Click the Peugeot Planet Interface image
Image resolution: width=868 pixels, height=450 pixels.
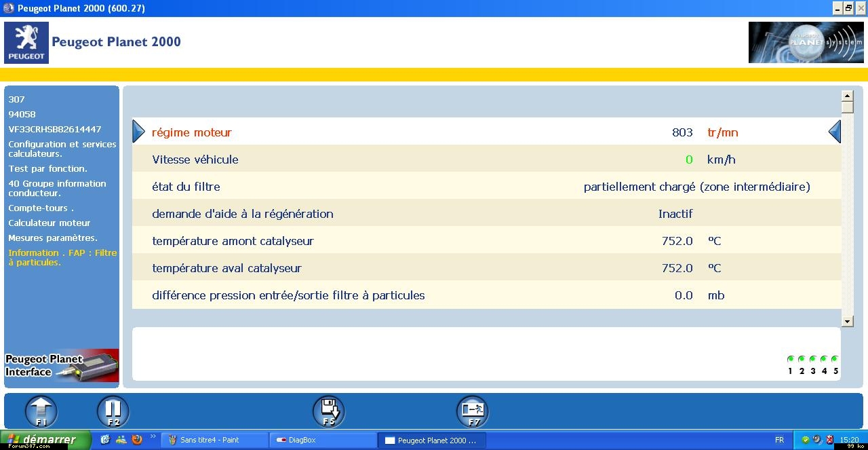pyautogui.click(x=62, y=365)
